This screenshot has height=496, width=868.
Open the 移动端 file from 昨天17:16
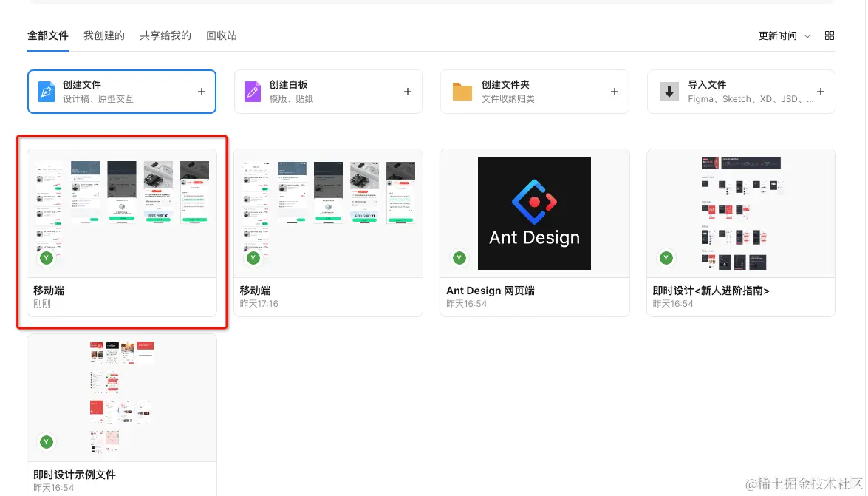tap(328, 233)
